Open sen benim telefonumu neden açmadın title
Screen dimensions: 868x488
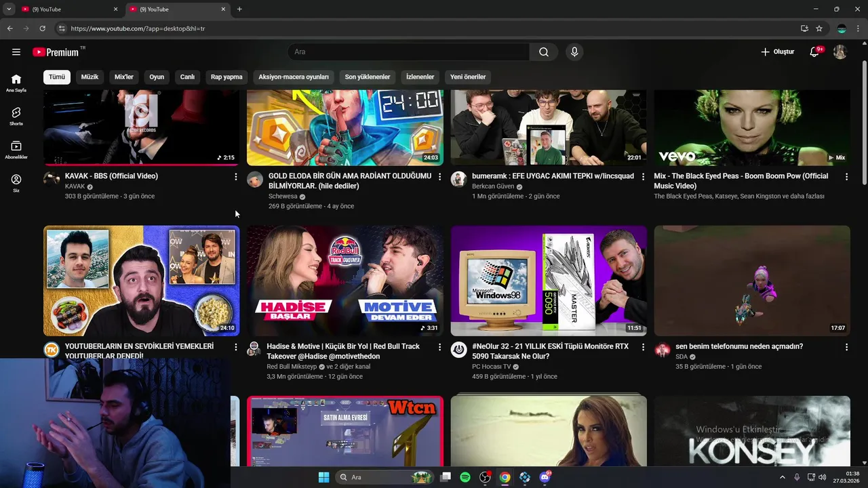(x=739, y=346)
